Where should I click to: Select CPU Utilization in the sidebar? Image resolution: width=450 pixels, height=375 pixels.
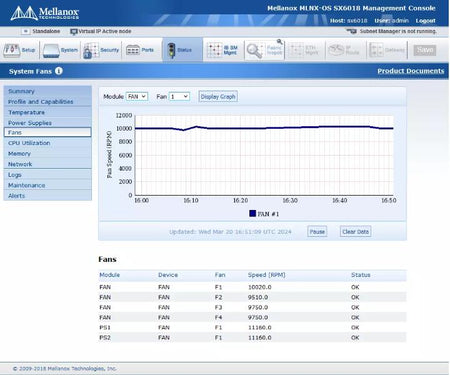click(x=48, y=143)
